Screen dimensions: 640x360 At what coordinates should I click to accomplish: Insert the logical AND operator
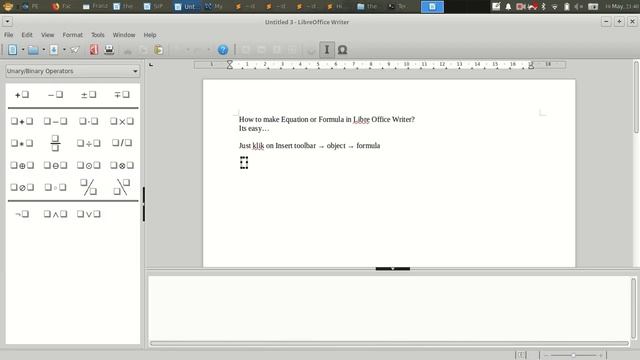click(x=56, y=214)
